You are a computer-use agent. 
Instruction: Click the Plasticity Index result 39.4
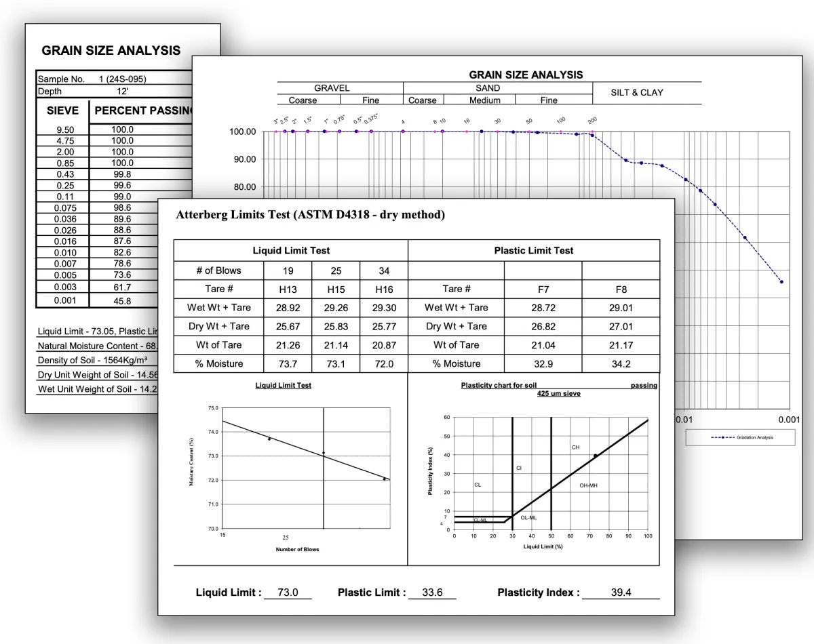point(621,592)
